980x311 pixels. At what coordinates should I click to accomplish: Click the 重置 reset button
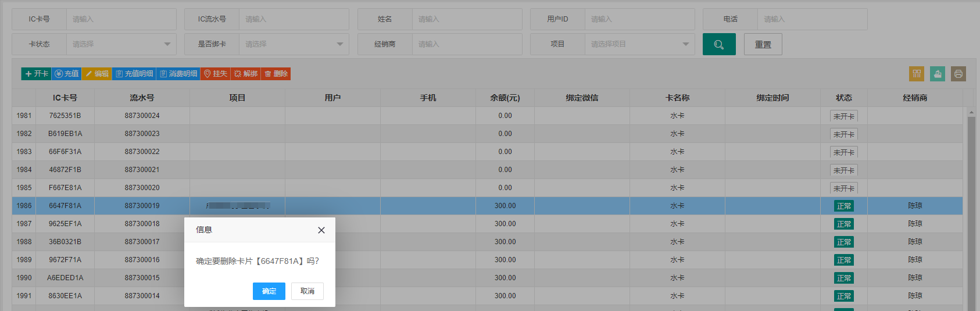coord(763,44)
